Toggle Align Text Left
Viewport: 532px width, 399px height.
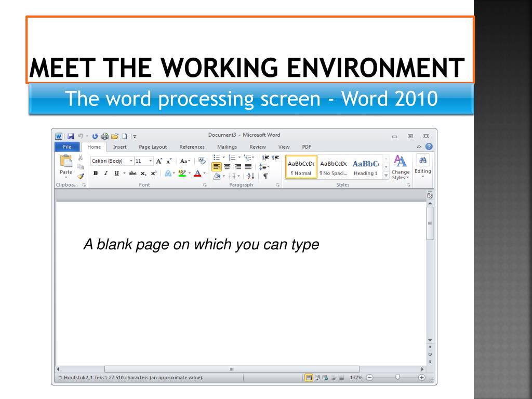tap(217, 167)
